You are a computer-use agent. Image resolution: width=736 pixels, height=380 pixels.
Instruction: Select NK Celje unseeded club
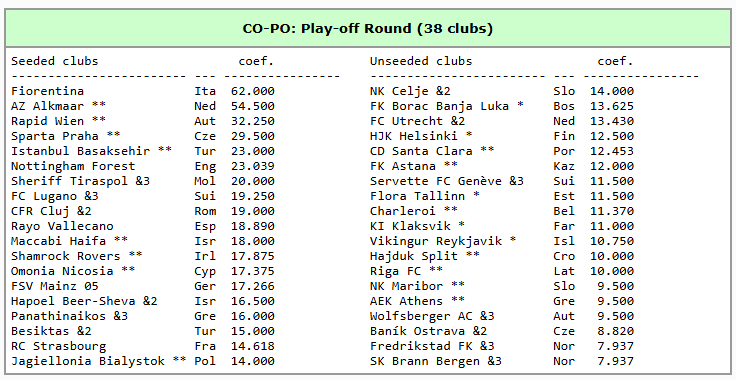pyautogui.click(x=399, y=91)
